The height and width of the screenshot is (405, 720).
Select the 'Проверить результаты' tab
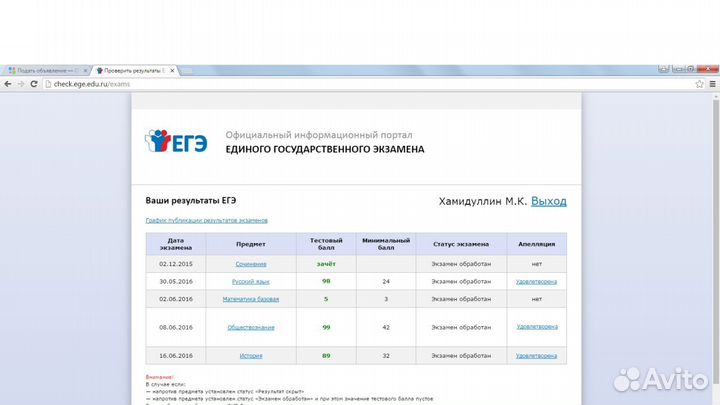[133, 71]
